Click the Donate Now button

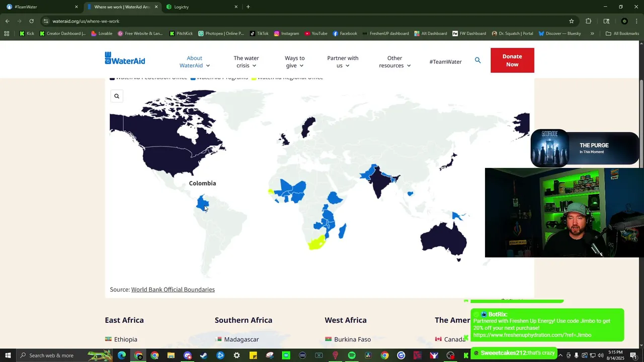(x=512, y=60)
